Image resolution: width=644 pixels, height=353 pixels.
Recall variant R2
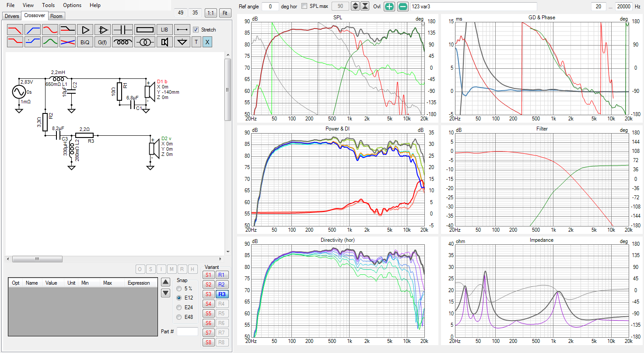(x=222, y=285)
